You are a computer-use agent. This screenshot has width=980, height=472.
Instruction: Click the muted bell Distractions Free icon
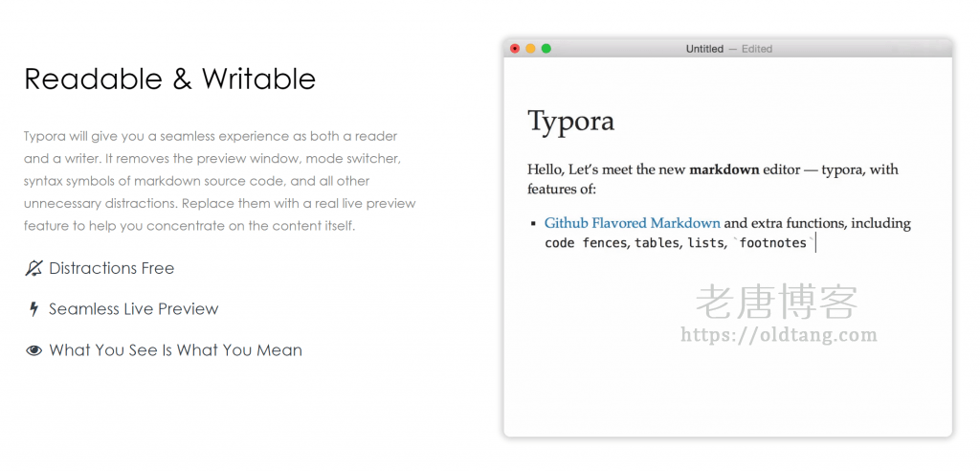point(33,268)
